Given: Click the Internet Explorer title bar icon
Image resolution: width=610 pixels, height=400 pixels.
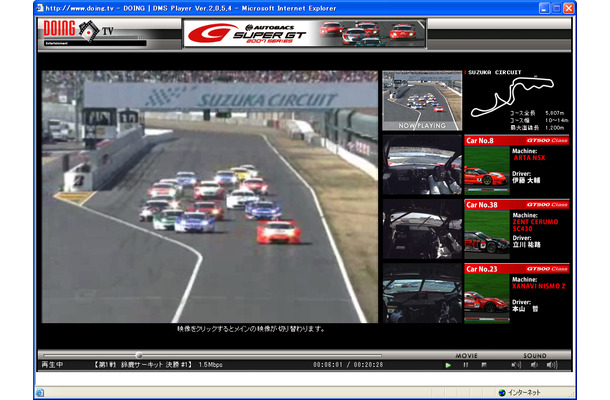Looking at the screenshot, I should pos(40,8).
